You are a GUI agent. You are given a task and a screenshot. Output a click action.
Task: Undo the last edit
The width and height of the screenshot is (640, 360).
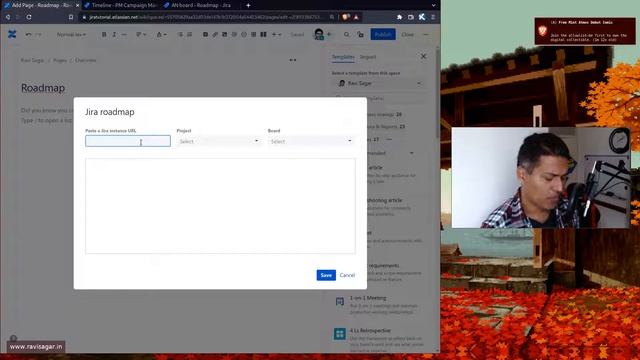coord(28,35)
